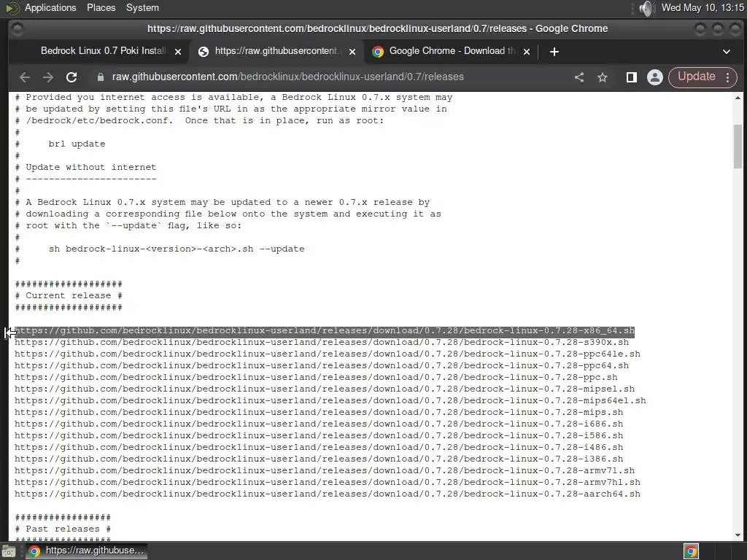
Task: Click the armv7l.sh release URL
Action: tap(325, 470)
